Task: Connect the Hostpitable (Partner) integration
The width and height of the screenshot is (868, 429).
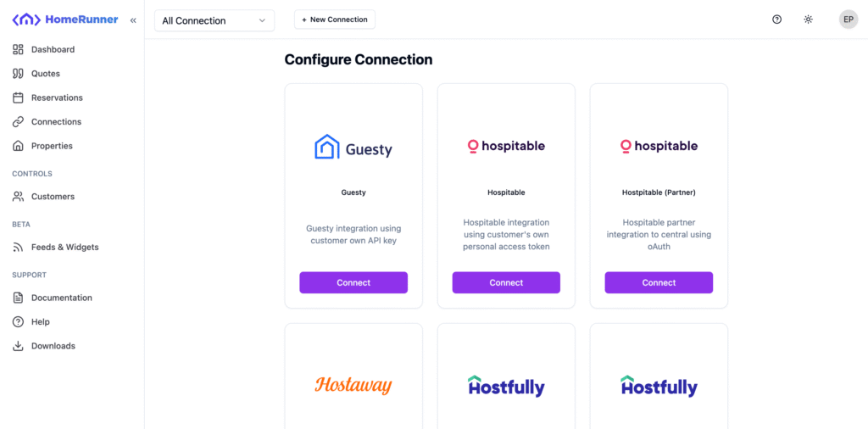Action: (659, 282)
